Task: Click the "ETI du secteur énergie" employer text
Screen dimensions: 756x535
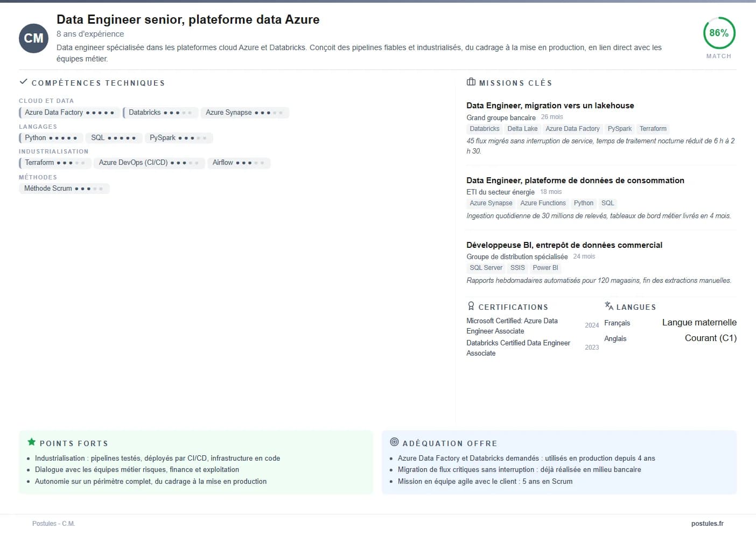Action: 501,192
